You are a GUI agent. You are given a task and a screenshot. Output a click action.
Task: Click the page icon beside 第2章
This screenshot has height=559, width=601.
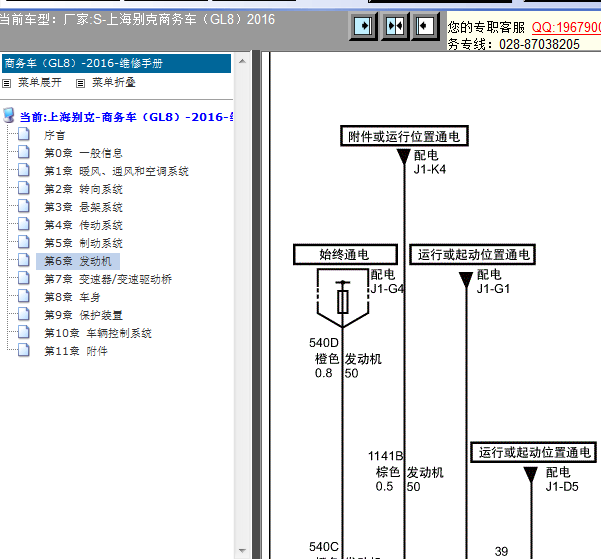pos(24,188)
